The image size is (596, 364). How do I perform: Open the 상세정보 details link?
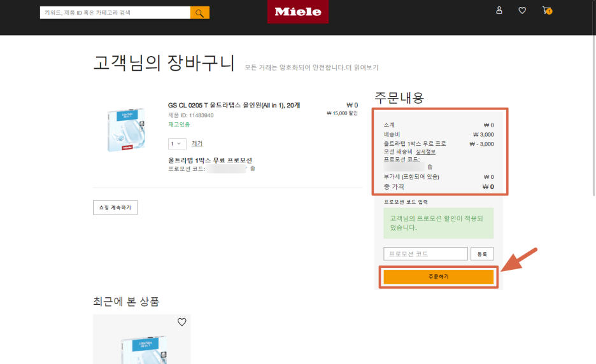click(x=425, y=151)
